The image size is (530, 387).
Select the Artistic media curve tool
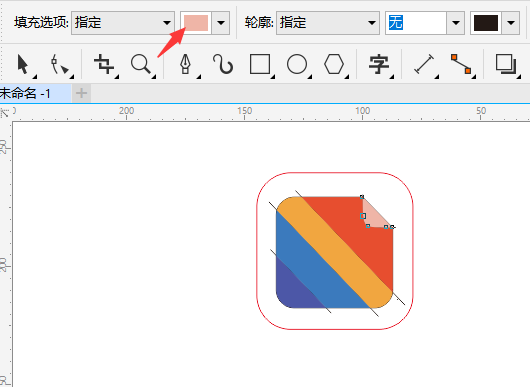click(x=223, y=65)
